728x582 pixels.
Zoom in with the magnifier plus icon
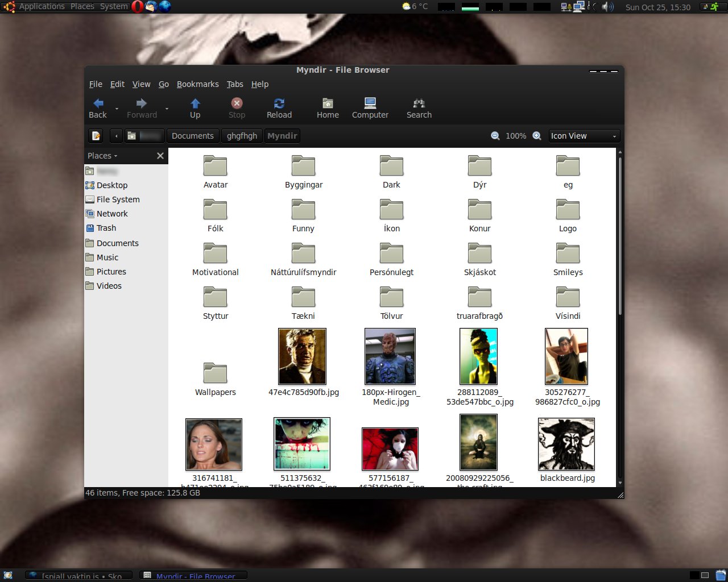click(x=536, y=136)
